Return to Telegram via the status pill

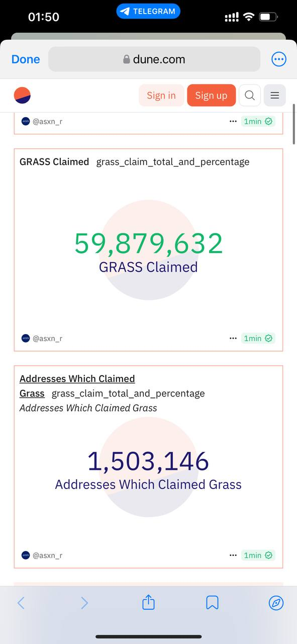click(x=148, y=11)
